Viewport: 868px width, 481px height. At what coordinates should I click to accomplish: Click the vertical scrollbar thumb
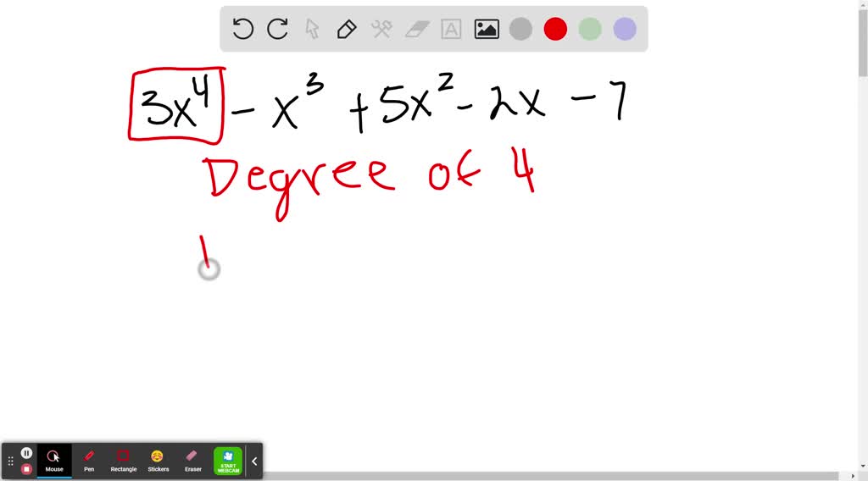click(x=863, y=43)
